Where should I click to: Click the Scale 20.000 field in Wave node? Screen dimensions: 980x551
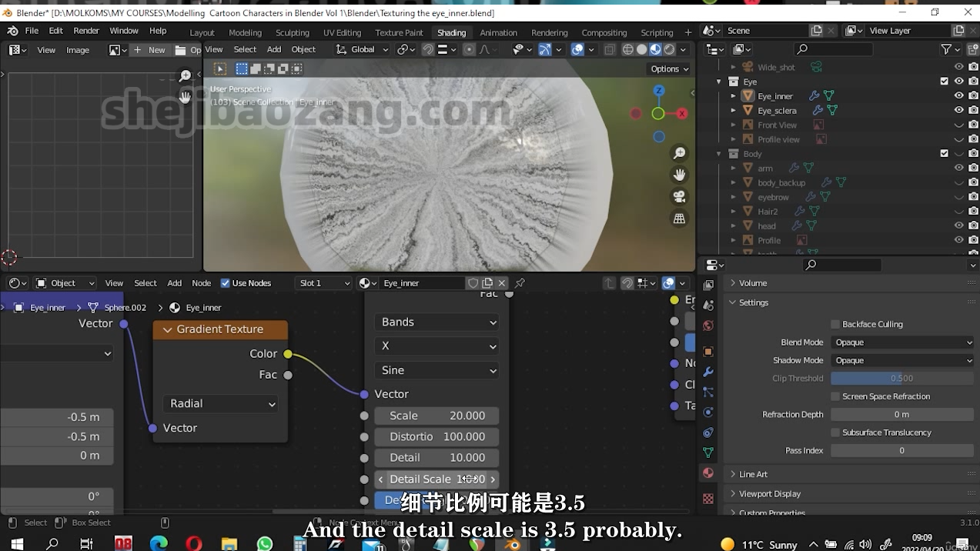point(437,416)
